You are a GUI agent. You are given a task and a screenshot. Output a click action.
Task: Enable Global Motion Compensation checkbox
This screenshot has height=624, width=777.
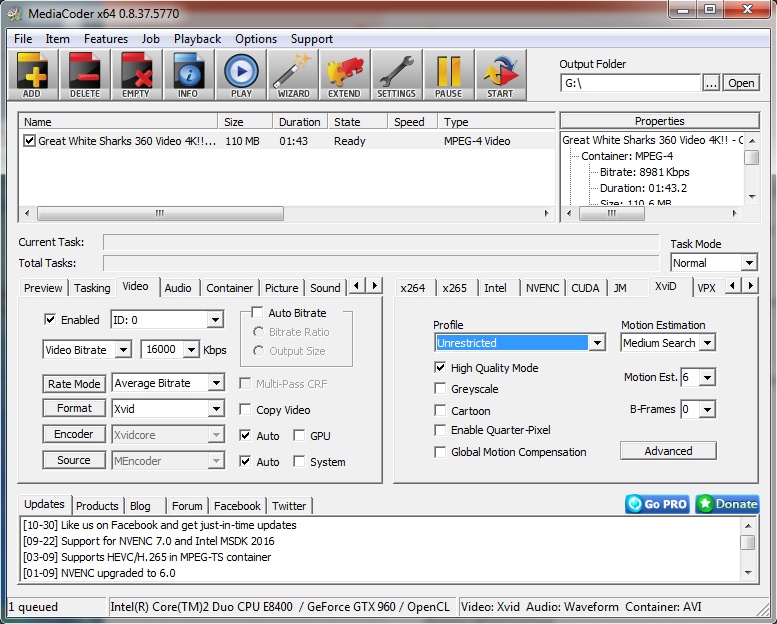pos(440,452)
